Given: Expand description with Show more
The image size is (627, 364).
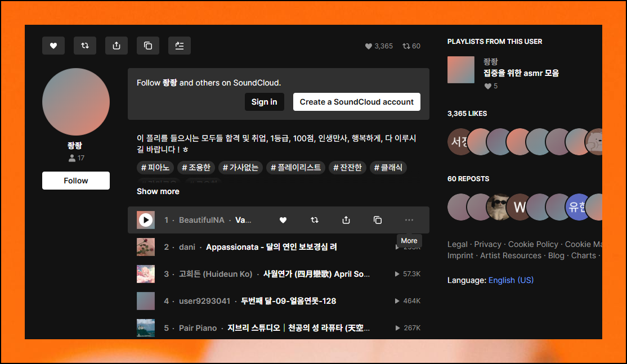Looking at the screenshot, I should (158, 191).
